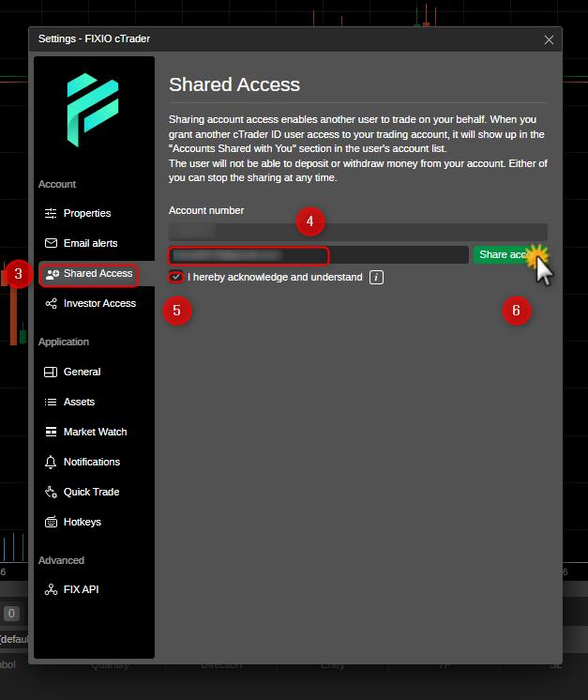Click the Assets list icon
Image resolution: width=588 pixels, height=700 pixels.
51,403
